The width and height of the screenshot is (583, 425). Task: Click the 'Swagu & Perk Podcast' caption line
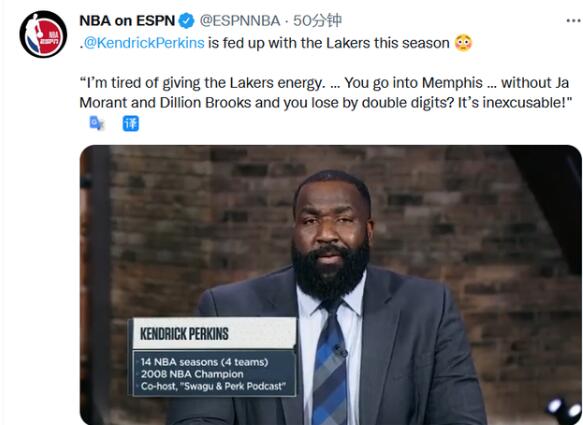pos(213,386)
